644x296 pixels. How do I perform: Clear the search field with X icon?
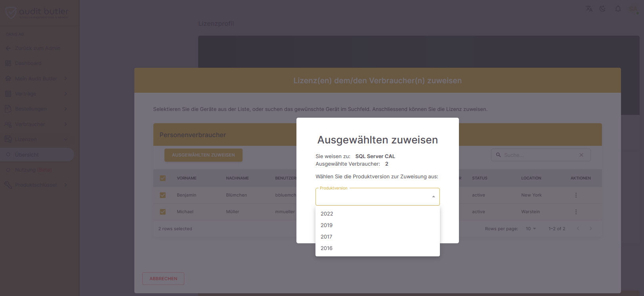pyautogui.click(x=581, y=155)
